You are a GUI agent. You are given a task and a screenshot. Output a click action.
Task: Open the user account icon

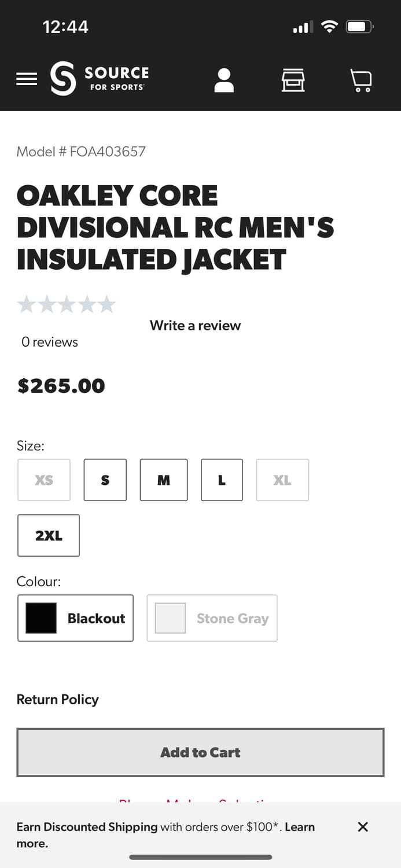223,80
